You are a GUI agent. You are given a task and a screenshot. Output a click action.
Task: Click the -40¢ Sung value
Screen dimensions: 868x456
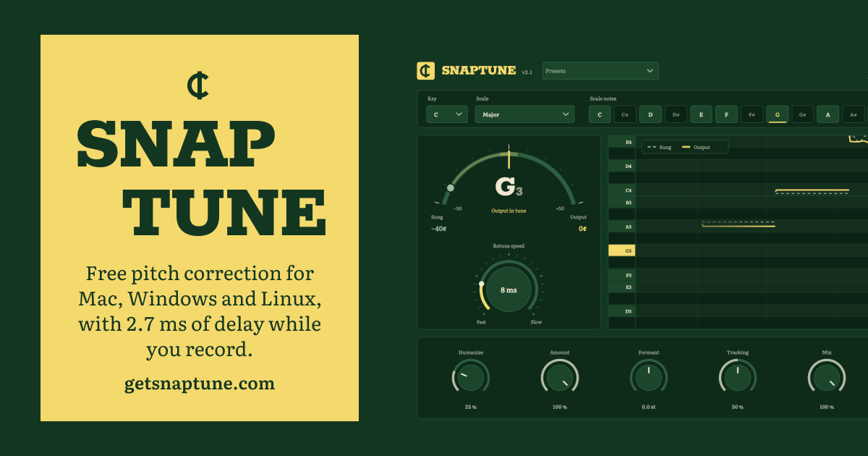pyautogui.click(x=438, y=229)
